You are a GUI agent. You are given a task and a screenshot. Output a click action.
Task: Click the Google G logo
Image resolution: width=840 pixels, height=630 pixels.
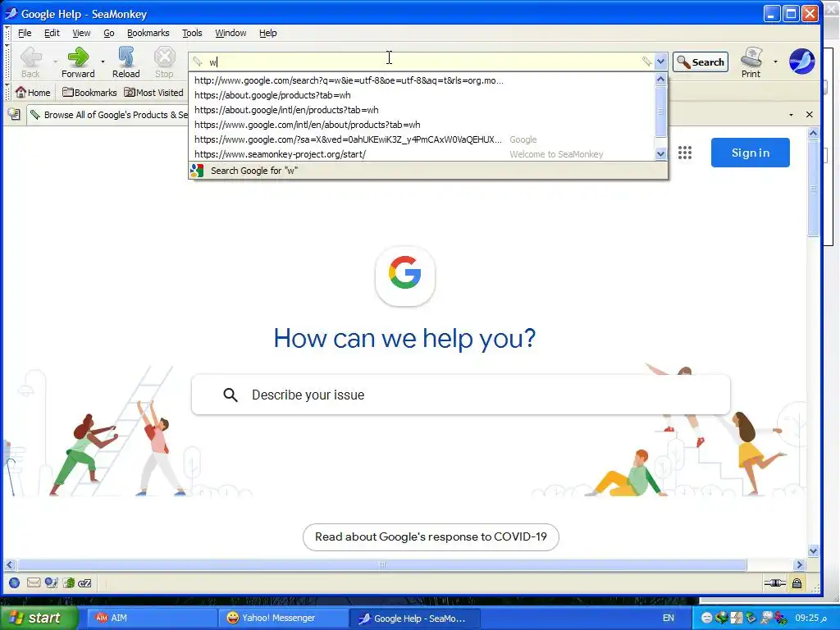click(405, 272)
